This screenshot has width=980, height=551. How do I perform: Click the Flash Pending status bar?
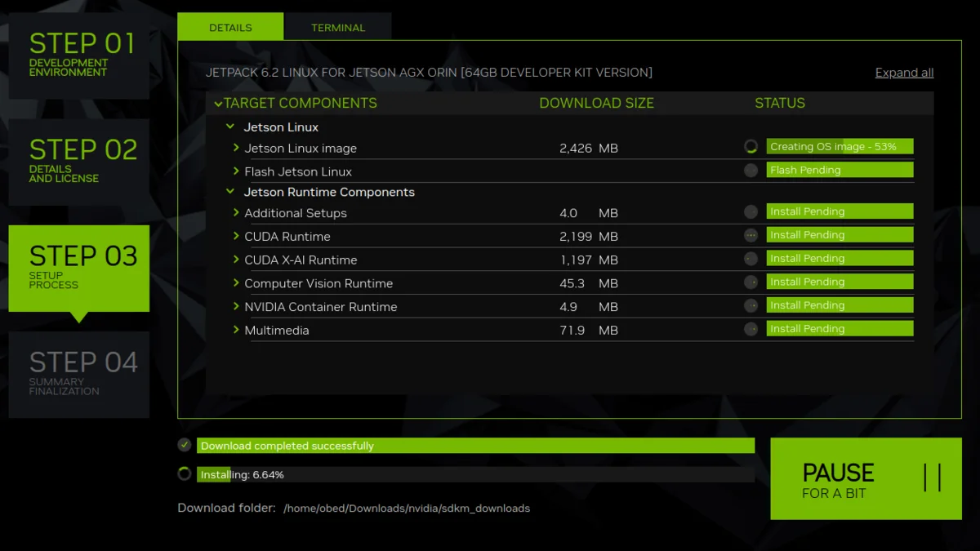click(840, 171)
